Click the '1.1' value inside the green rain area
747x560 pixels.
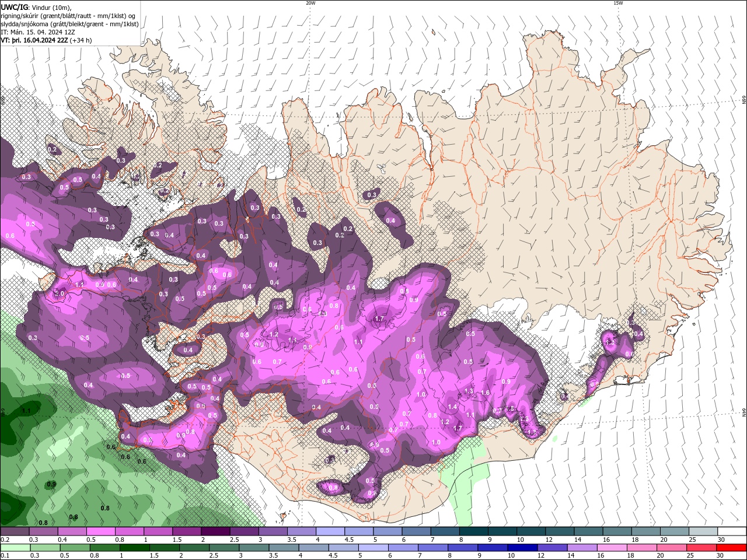click(x=26, y=411)
